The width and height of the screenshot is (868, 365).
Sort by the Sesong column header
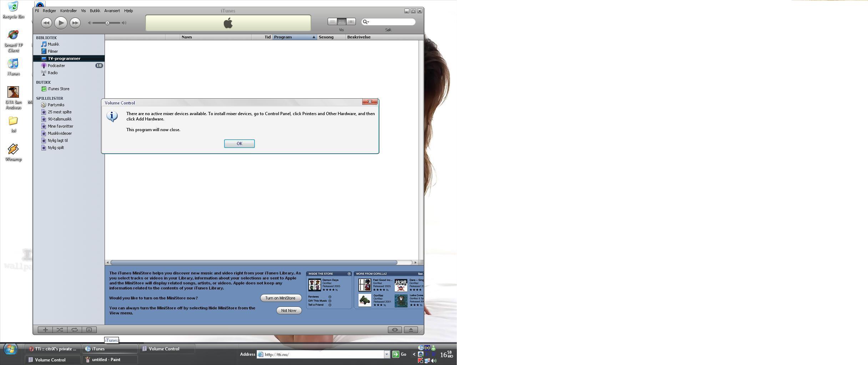pyautogui.click(x=332, y=37)
